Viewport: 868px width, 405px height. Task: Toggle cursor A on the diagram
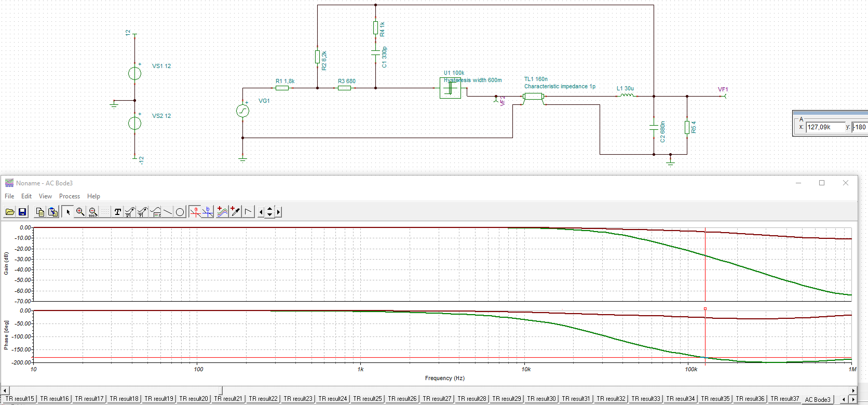195,212
